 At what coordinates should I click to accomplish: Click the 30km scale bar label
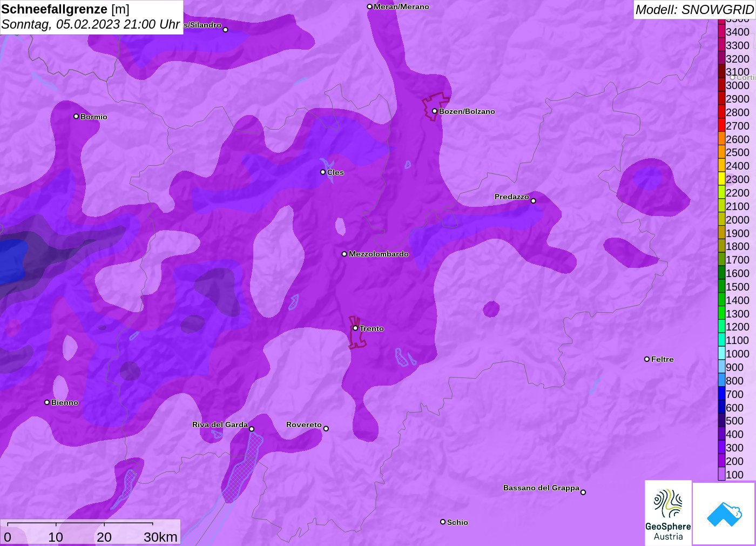tap(160, 537)
